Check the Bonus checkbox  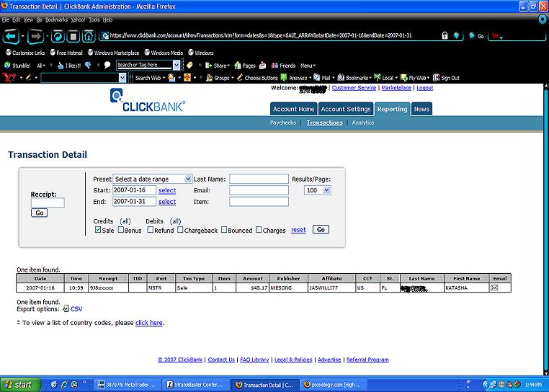click(121, 230)
